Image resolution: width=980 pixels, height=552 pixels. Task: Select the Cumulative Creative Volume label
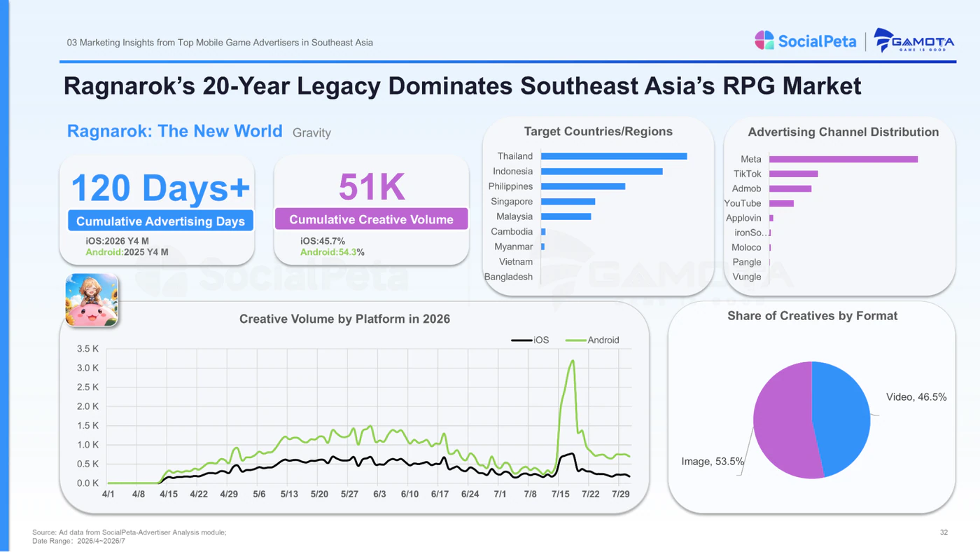(371, 219)
